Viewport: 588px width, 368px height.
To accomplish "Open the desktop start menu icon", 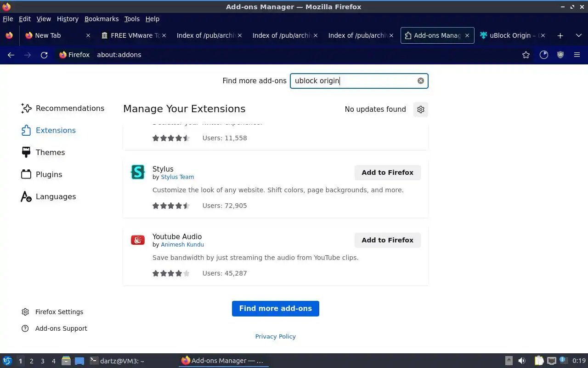I will [x=7, y=361].
